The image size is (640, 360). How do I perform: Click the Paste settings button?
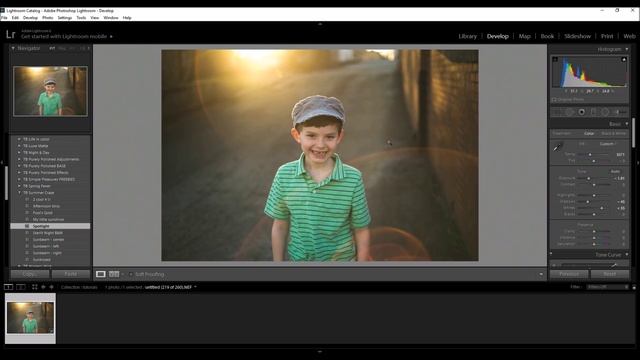coord(71,274)
